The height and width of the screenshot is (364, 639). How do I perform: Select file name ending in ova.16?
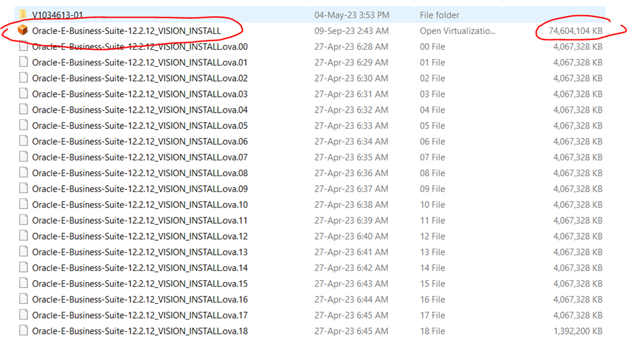(x=140, y=300)
